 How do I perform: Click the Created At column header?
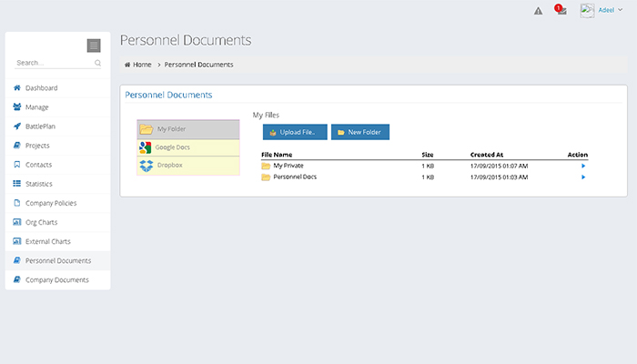(487, 155)
